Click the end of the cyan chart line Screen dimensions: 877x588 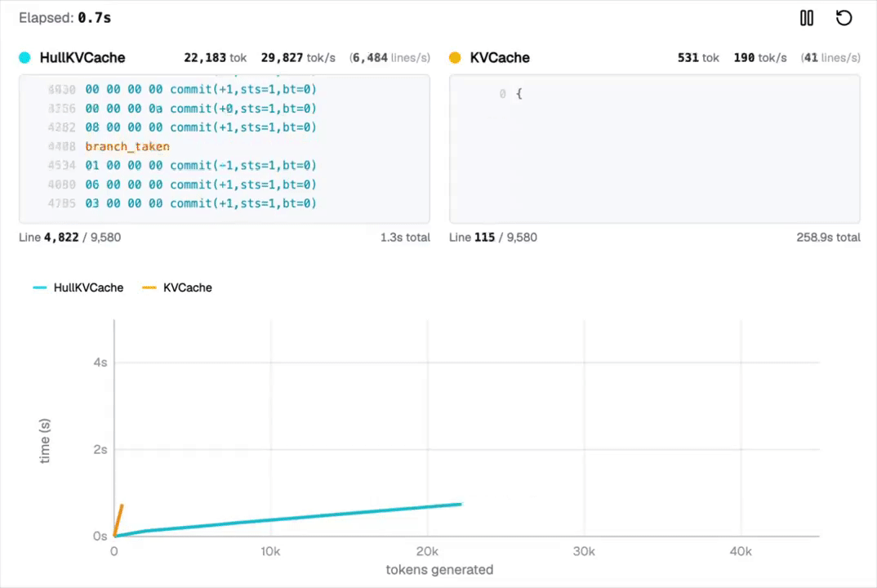point(461,504)
